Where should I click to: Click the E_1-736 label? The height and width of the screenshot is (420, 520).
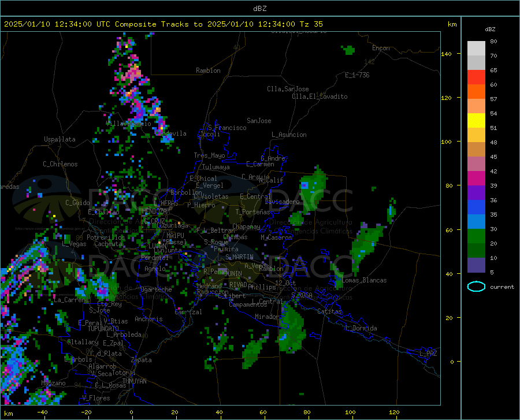point(357,75)
